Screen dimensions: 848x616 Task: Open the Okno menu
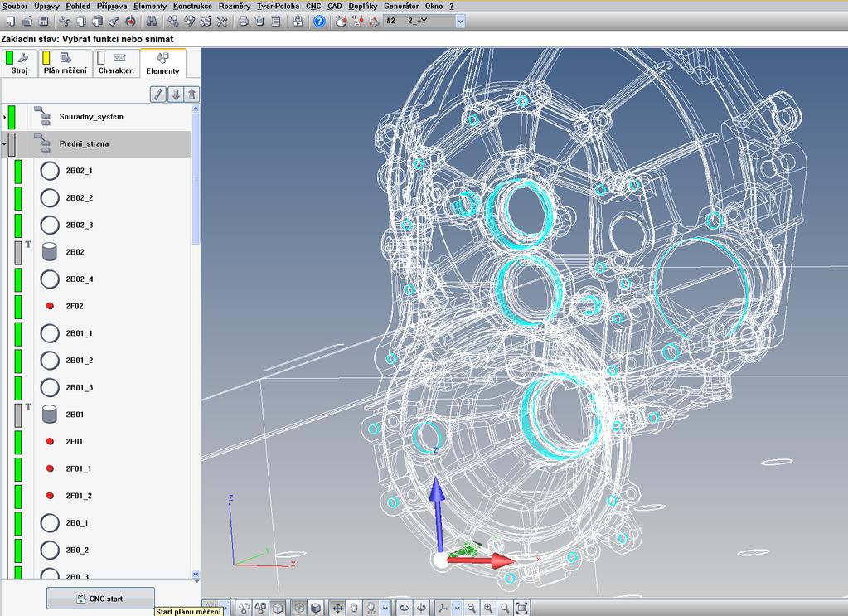pyautogui.click(x=434, y=6)
